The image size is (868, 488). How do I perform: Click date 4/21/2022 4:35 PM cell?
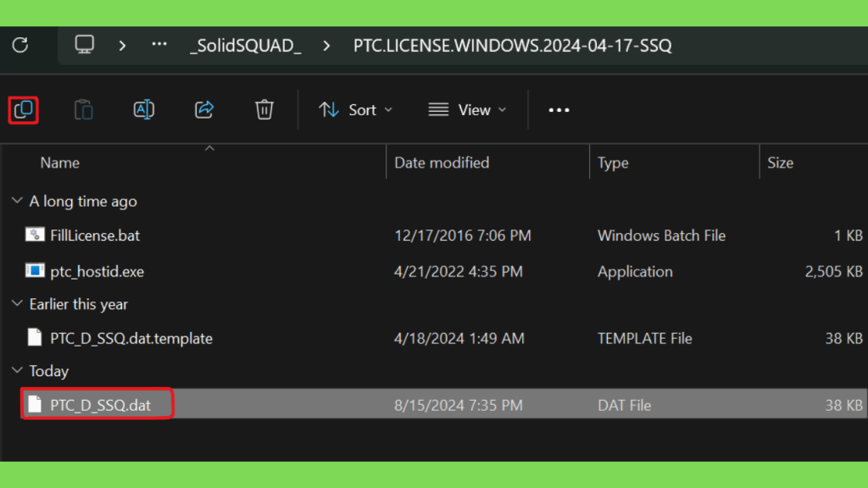click(x=458, y=272)
